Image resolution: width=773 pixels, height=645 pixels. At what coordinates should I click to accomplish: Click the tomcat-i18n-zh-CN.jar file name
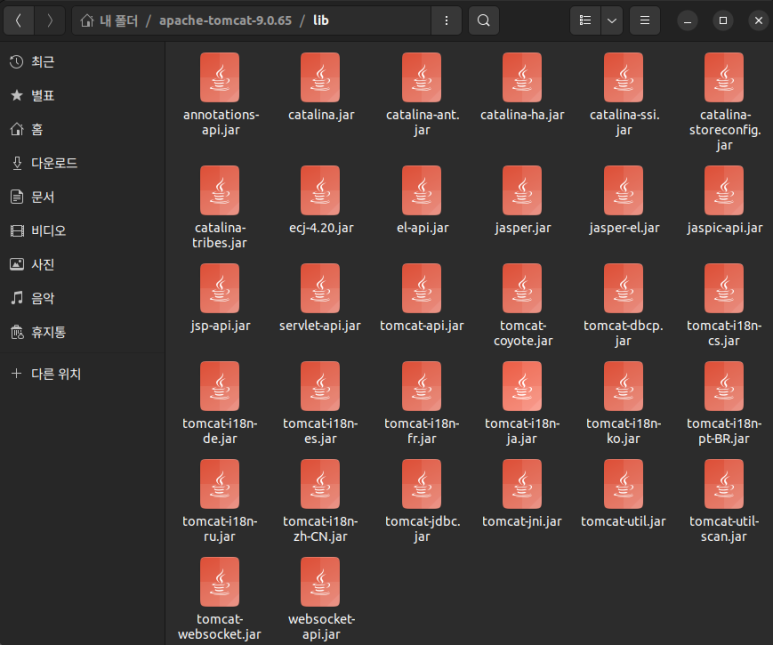coord(320,529)
